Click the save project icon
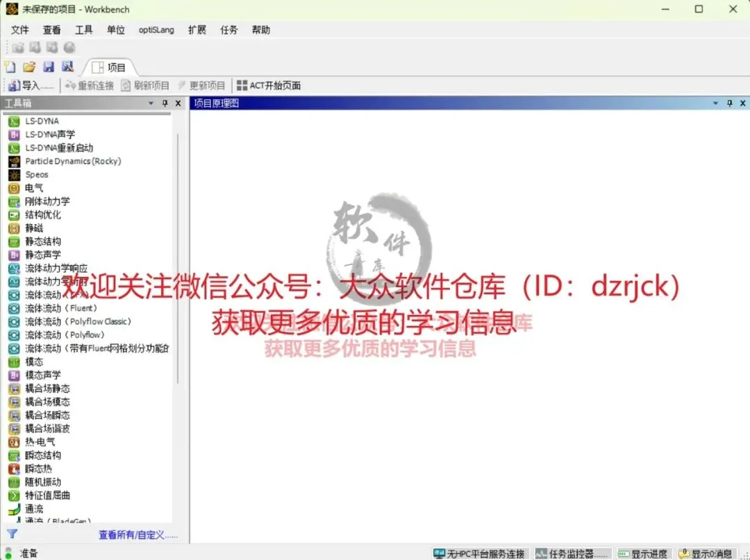The width and height of the screenshot is (750, 560). point(49,67)
